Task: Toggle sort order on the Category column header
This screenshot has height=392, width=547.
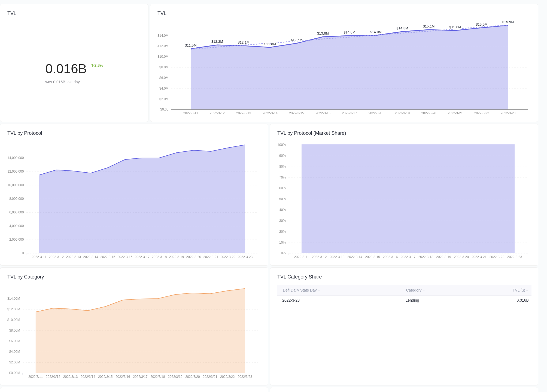Action: coord(413,290)
